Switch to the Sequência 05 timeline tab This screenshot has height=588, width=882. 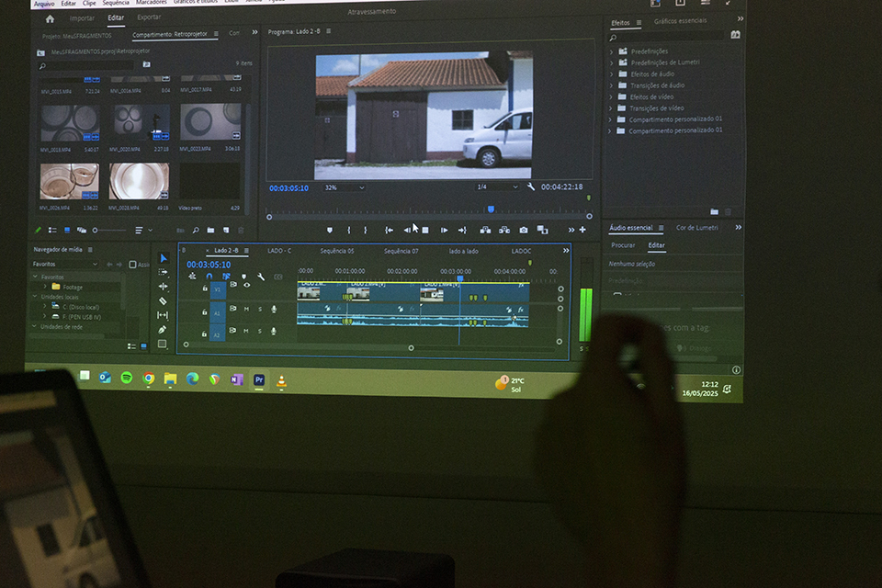point(336,251)
